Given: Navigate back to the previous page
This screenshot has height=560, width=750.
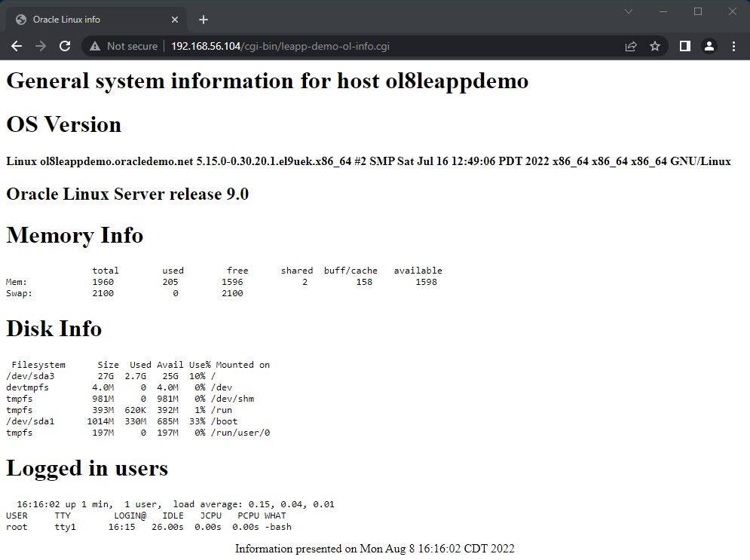Looking at the screenshot, I should point(17,46).
